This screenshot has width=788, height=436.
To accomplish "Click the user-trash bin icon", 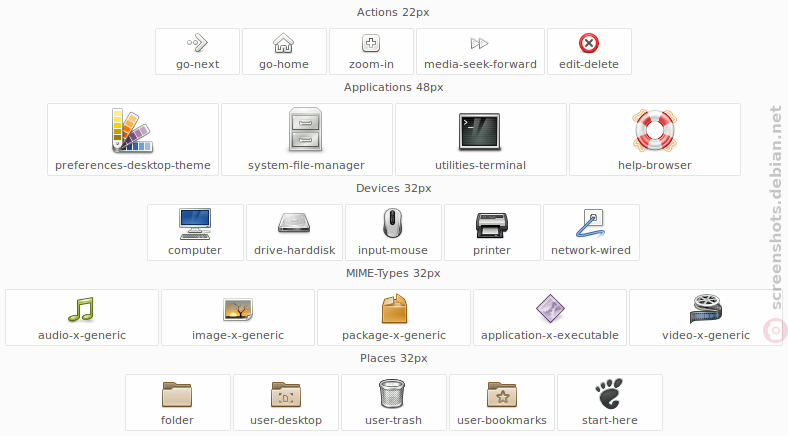I will click(x=392, y=393).
